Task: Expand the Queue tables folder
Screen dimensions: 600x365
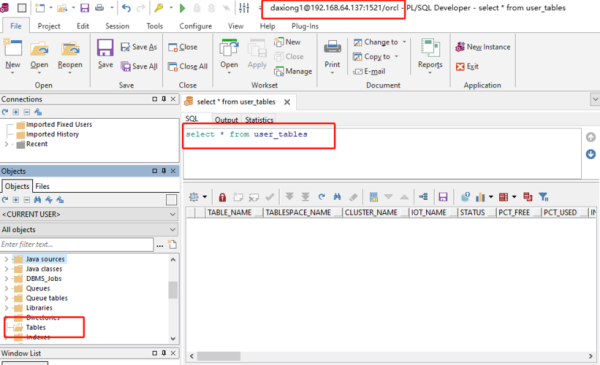Action: pyautogui.click(x=6, y=298)
